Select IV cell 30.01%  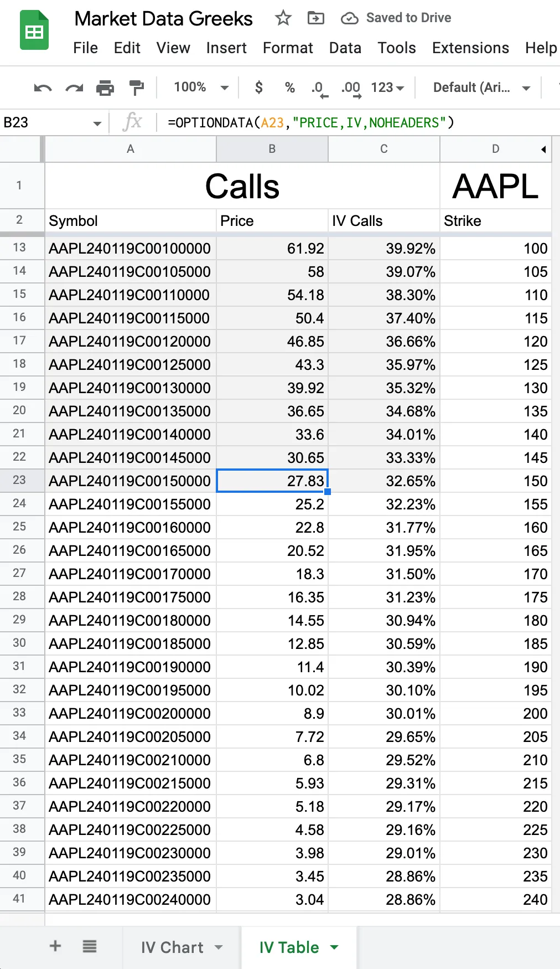[x=383, y=713]
